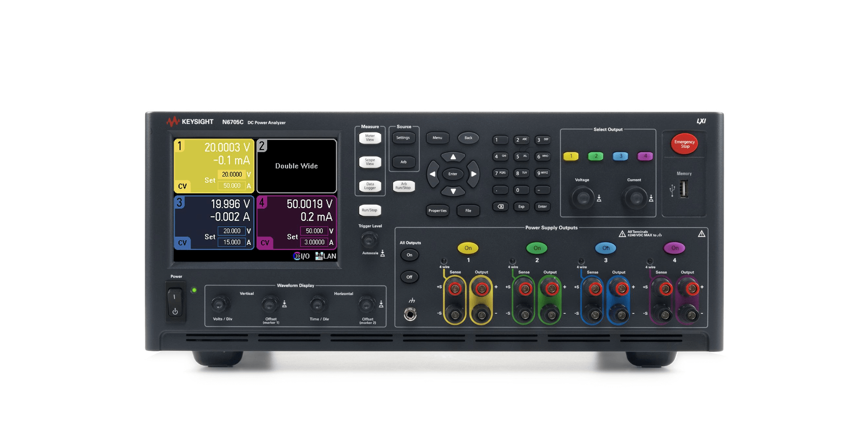Select channel 4 magenta display panel
The image size is (868, 445).
(297, 222)
